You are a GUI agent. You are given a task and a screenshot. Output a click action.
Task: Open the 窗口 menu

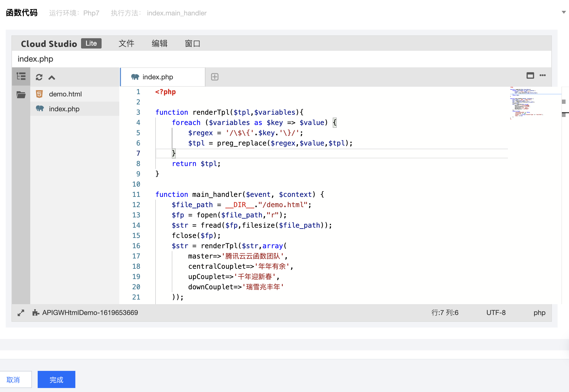(192, 44)
